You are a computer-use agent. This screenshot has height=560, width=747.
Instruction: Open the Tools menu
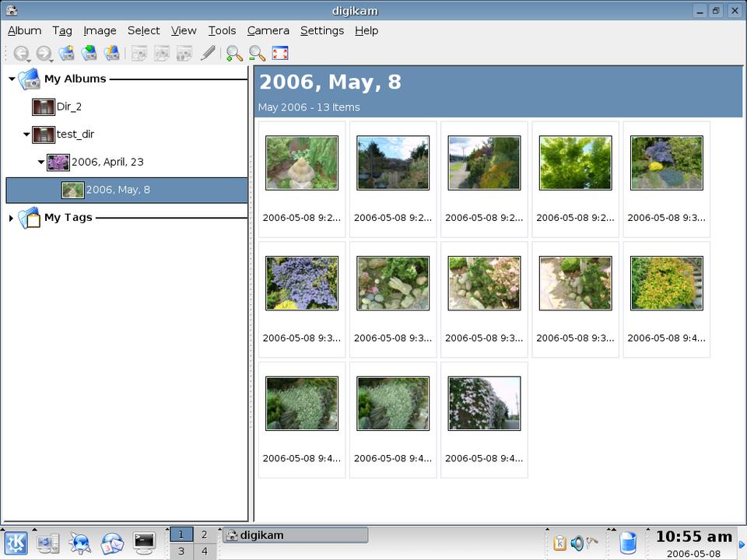pyautogui.click(x=222, y=30)
